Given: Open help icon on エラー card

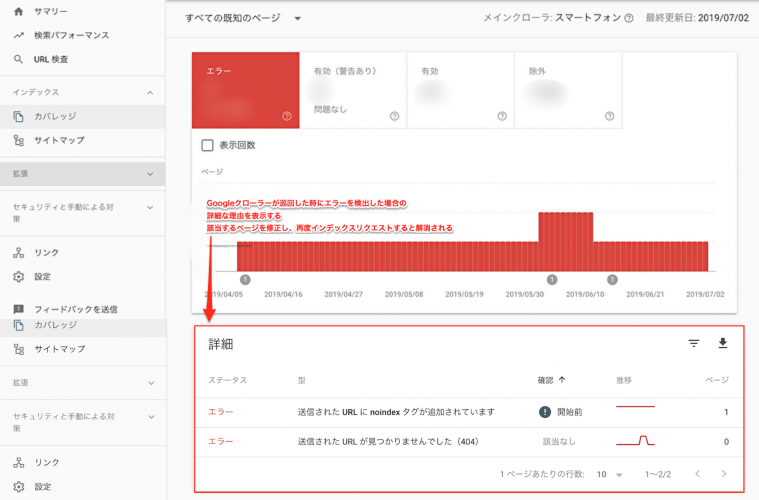Looking at the screenshot, I should click(287, 116).
